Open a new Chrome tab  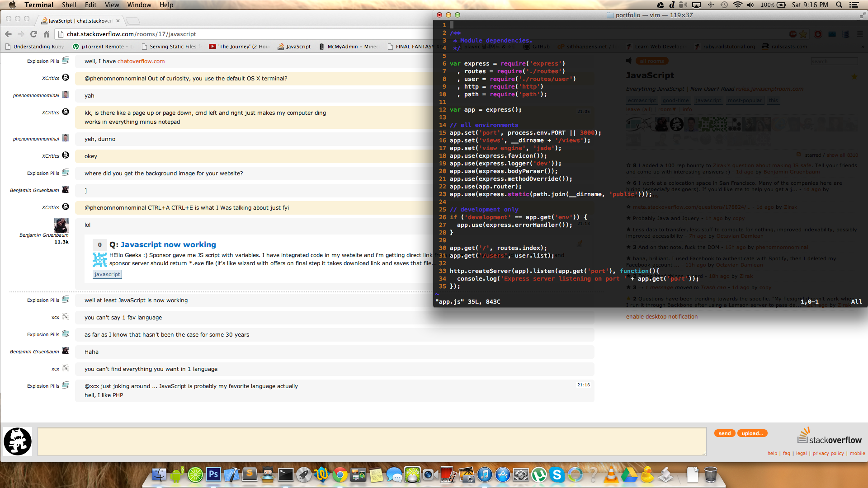(132, 21)
